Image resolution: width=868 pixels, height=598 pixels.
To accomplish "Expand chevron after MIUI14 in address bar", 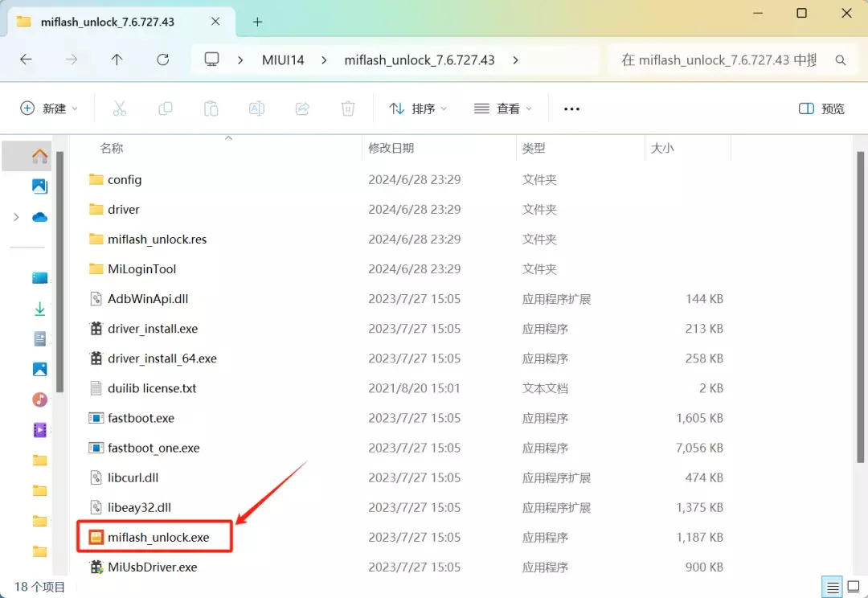I will pyautogui.click(x=324, y=59).
